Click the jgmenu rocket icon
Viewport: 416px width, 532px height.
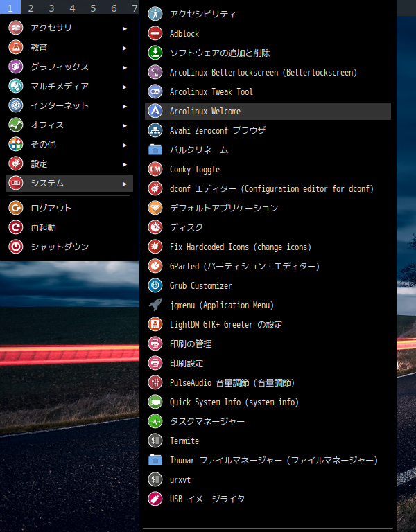click(155, 305)
